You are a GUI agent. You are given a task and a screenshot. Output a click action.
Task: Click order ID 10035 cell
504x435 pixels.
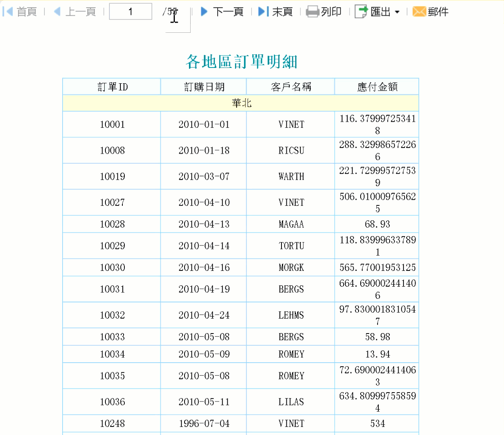coord(112,376)
